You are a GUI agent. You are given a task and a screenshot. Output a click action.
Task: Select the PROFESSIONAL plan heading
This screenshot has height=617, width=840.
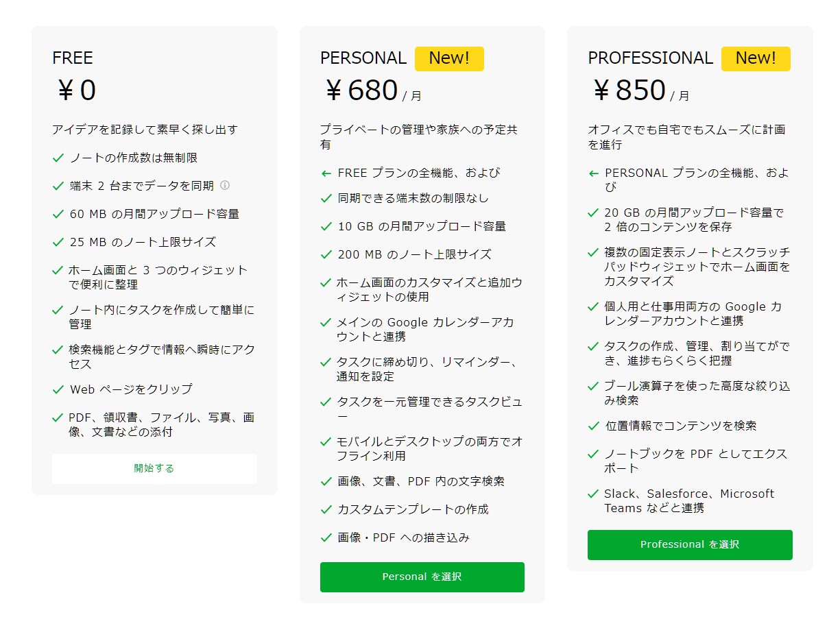649,58
